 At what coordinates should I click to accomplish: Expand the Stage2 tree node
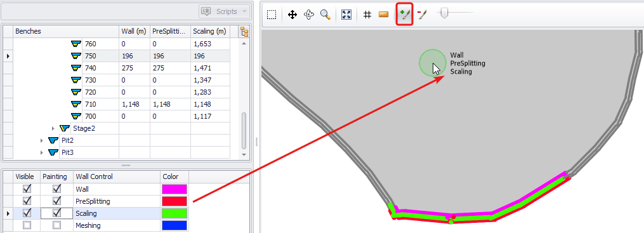(x=53, y=128)
